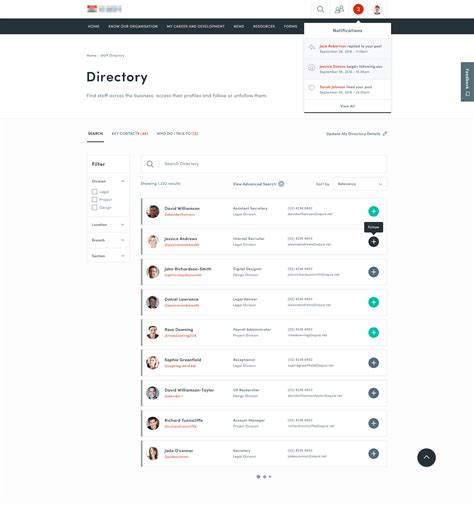Click Update My Directory Details link

pos(353,134)
